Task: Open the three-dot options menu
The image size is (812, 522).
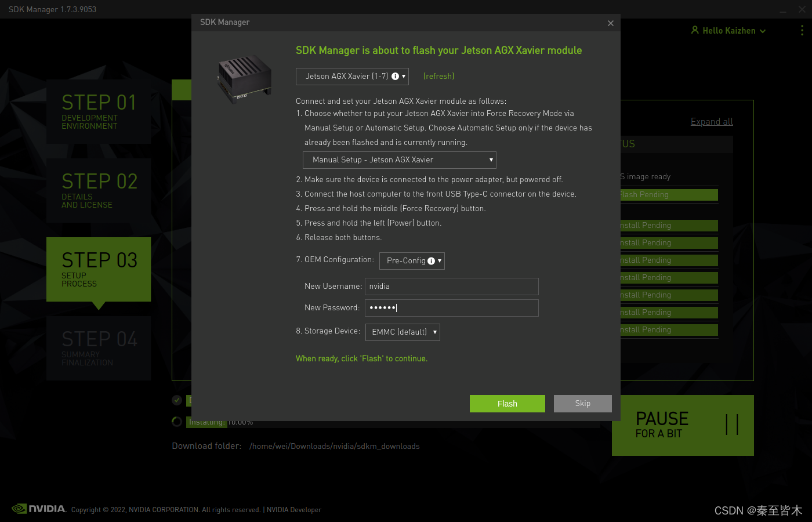Action: coord(802,30)
